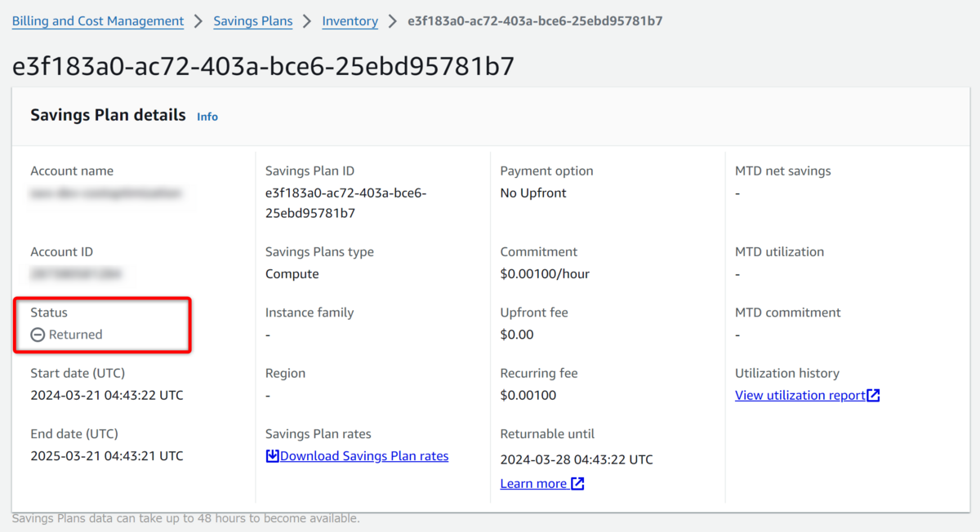Viewport: 980px width, 532px height.
Task: Navigate to Inventory breadcrumb
Action: point(350,21)
